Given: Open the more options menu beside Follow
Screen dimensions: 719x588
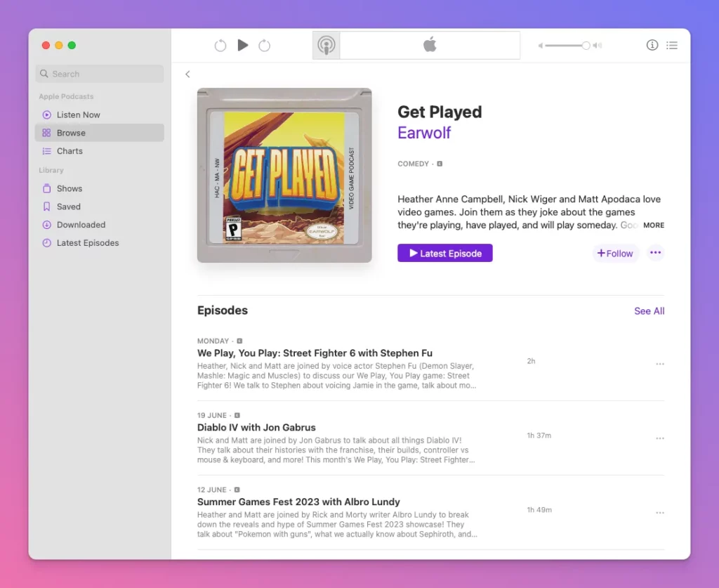Looking at the screenshot, I should tap(655, 253).
